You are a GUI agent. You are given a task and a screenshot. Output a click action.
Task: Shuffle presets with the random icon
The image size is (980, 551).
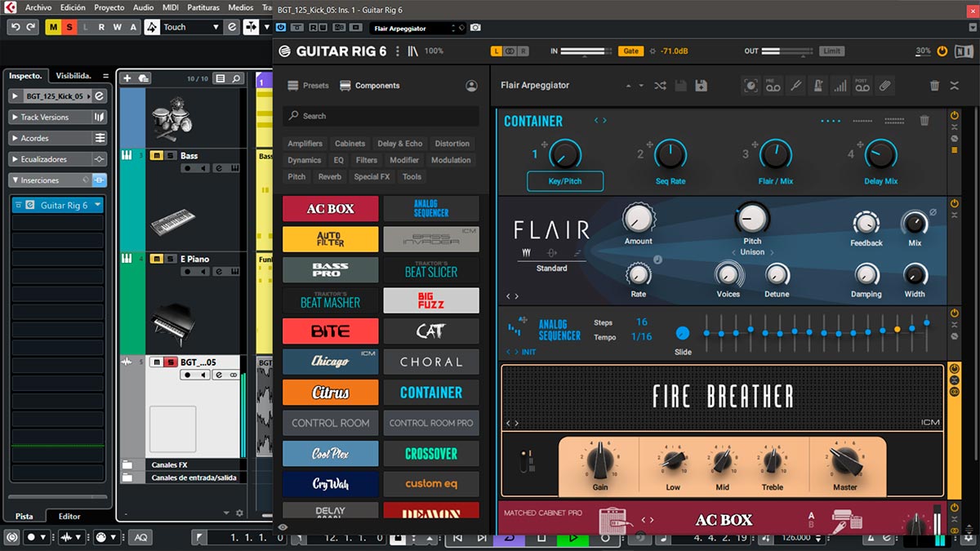tap(660, 85)
